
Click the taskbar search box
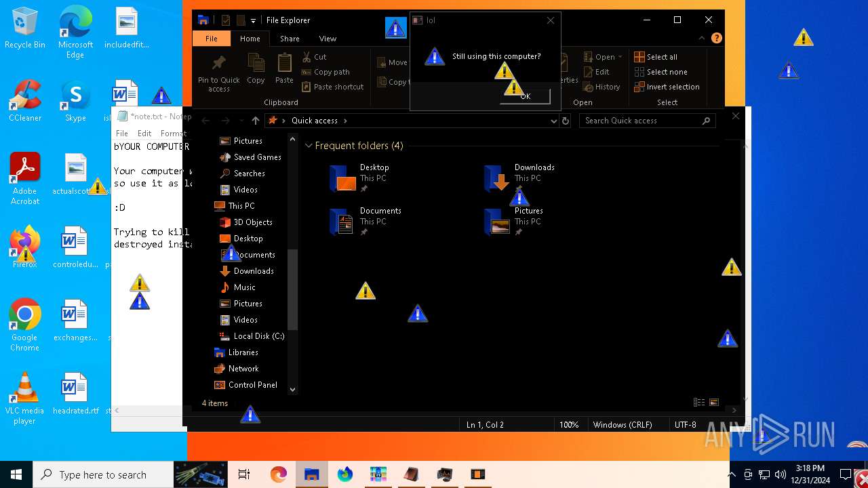click(x=102, y=474)
